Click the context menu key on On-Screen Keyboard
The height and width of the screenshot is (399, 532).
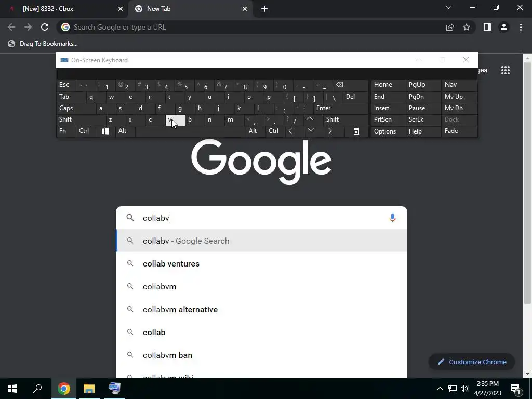[x=356, y=131]
